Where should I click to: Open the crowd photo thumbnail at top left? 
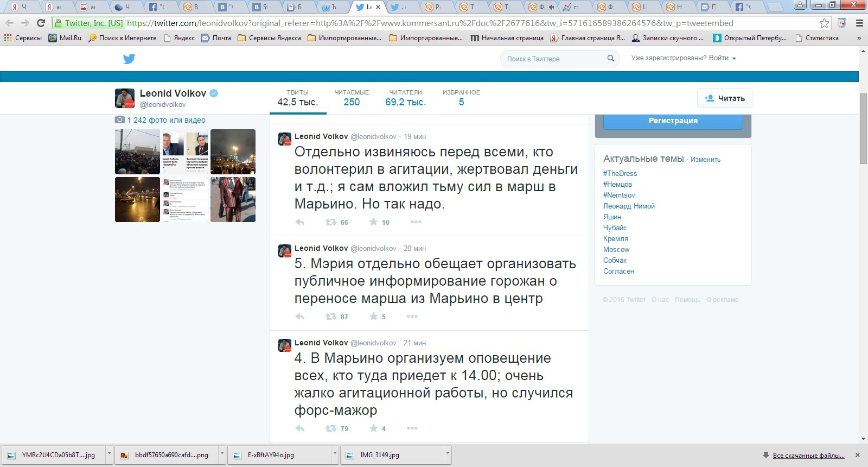click(137, 152)
